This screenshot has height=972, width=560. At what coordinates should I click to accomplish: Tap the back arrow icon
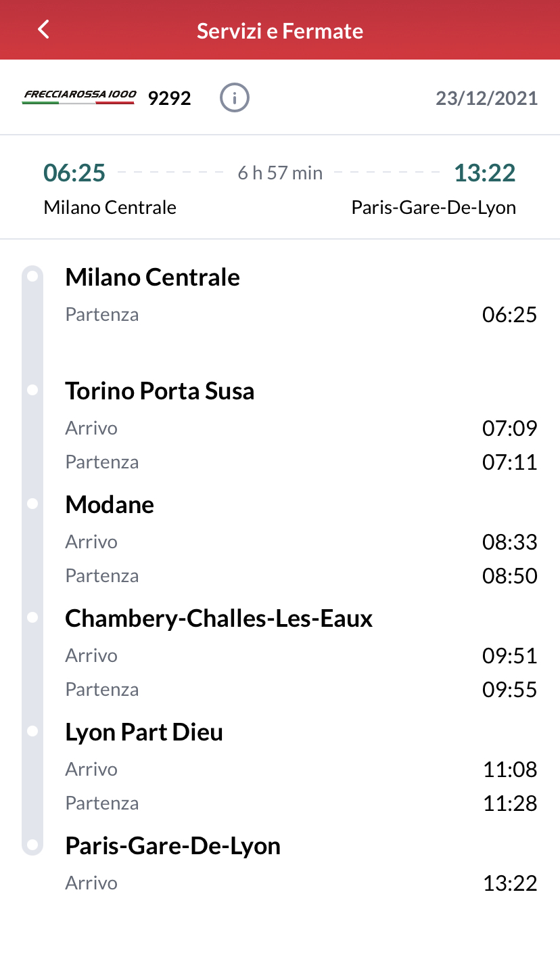pos(44,30)
